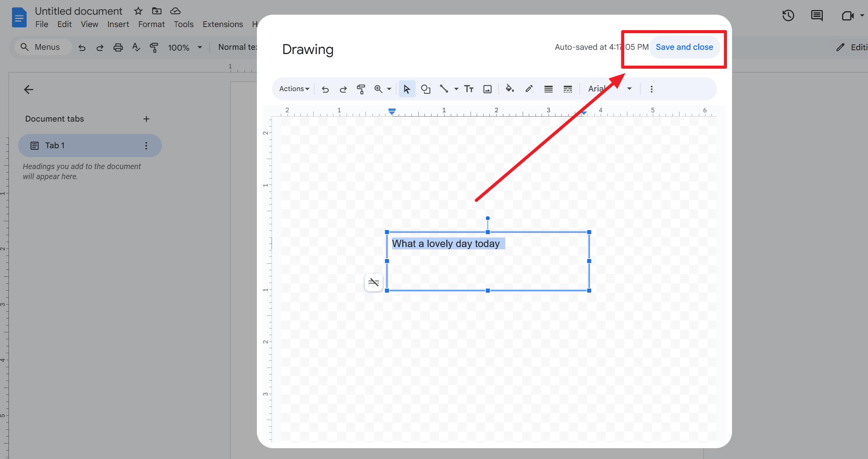Open the Format menu
Screen dimensions: 868x459
[151, 24]
